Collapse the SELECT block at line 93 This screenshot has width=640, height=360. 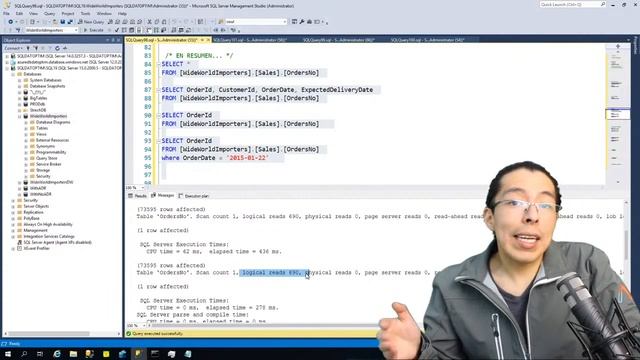coord(158,141)
